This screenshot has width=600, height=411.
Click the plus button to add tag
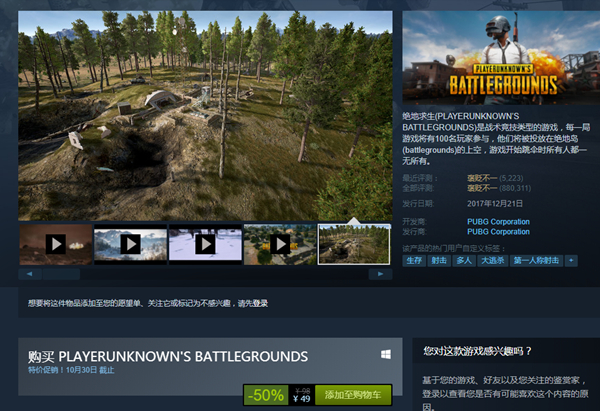click(571, 260)
